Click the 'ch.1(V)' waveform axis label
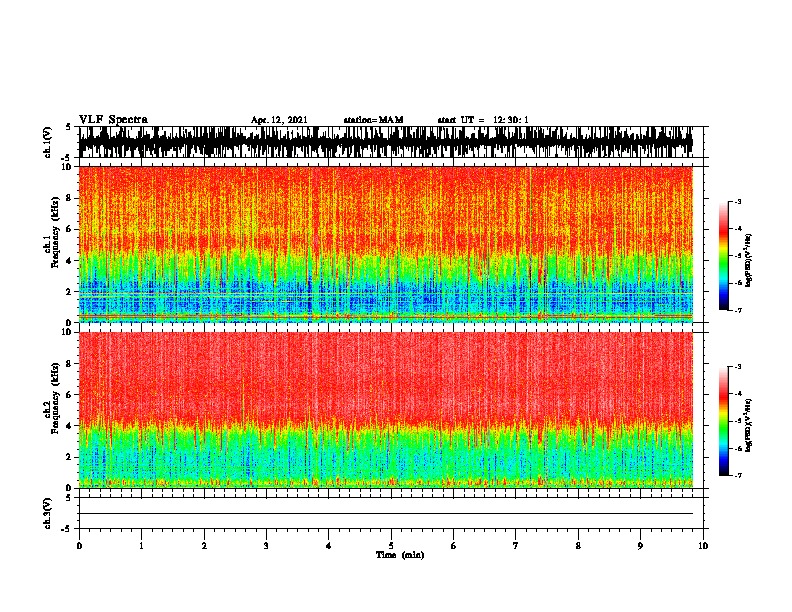 47,142
